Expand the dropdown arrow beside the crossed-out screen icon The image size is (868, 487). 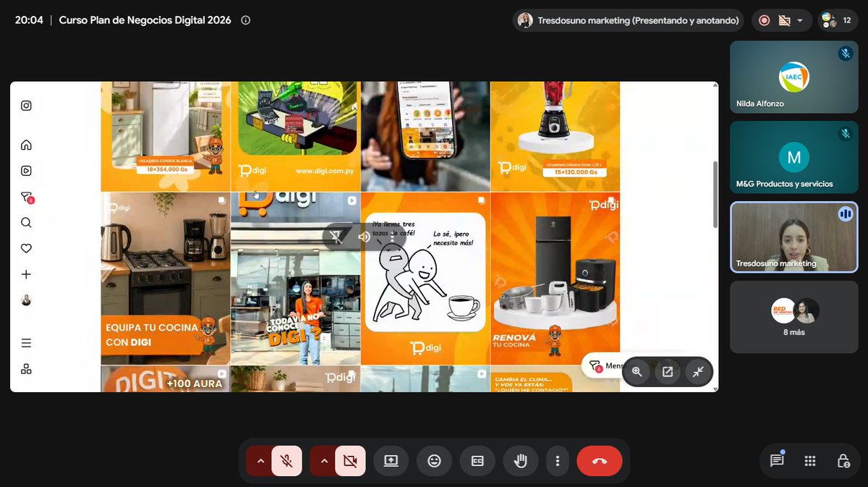[800, 20]
